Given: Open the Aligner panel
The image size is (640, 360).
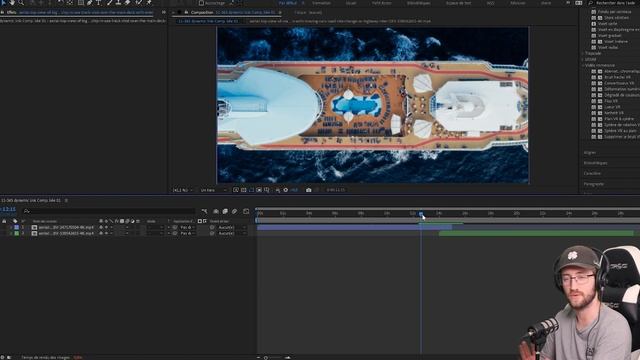Looking at the screenshot, I should point(590,152).
